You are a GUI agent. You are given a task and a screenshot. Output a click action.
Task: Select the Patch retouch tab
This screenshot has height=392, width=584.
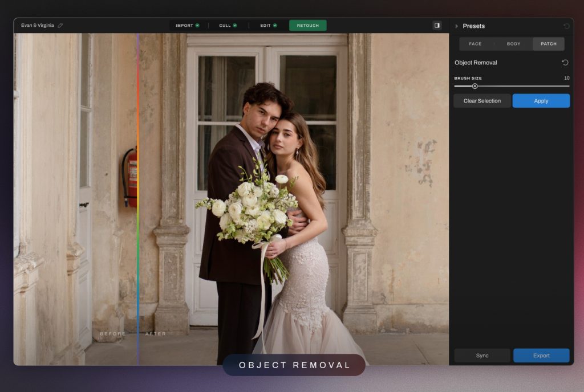pos(549,44)
